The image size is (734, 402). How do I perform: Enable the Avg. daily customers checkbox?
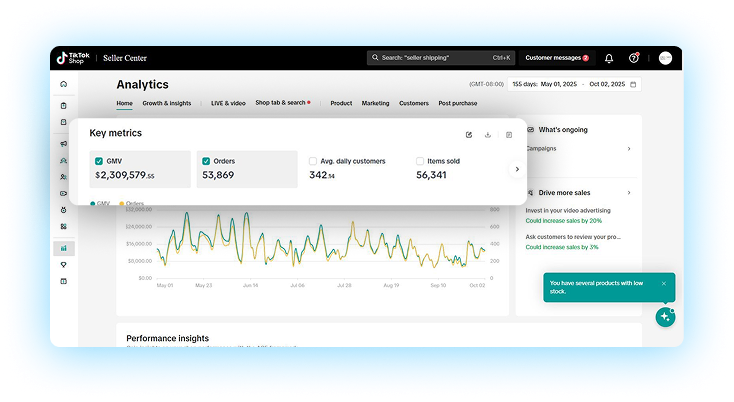point(313,160)
